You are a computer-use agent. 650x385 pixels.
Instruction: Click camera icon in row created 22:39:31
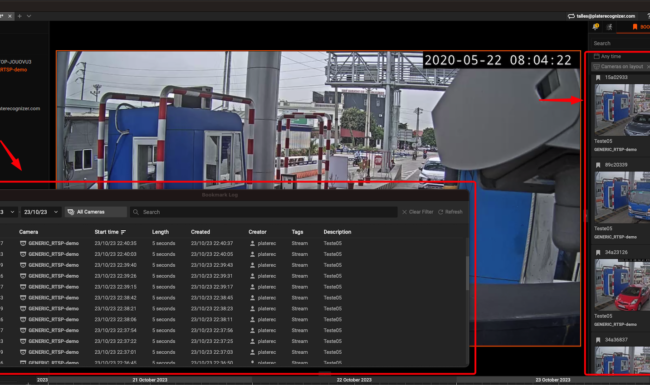tap(23, 276)
